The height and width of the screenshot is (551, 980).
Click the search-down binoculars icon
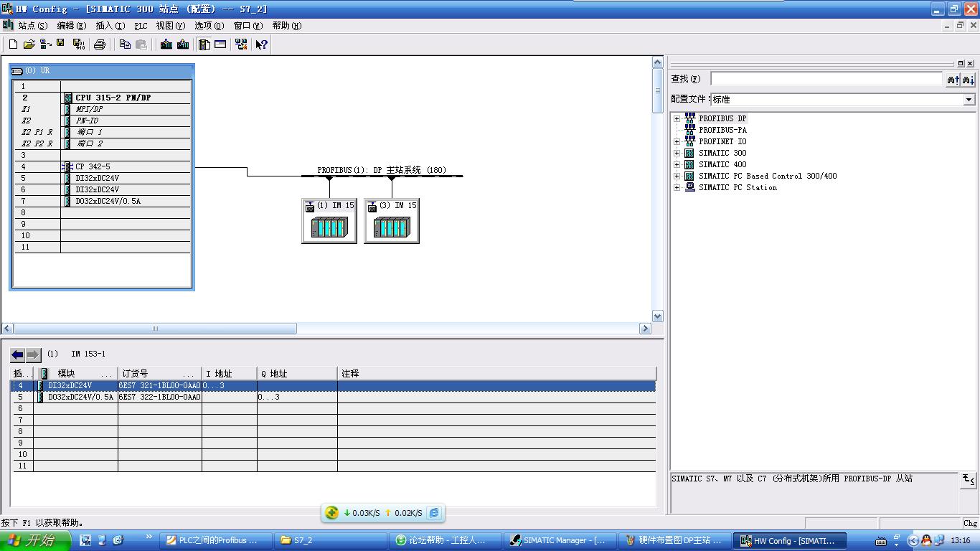click(x=968, y=79)
